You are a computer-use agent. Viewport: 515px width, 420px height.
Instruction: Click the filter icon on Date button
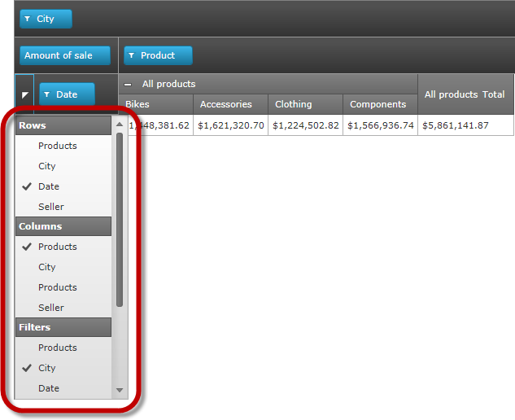(x=47, y=95)
